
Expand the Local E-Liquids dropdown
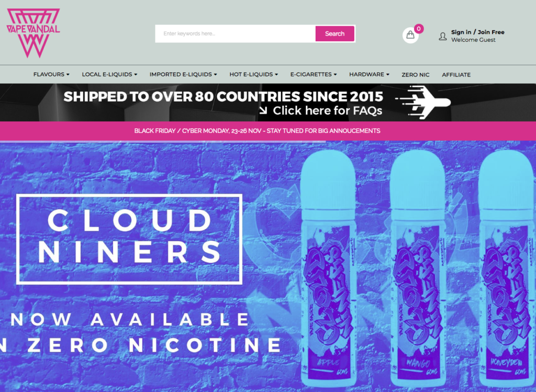pyautogui.click(x=109, y=74)
